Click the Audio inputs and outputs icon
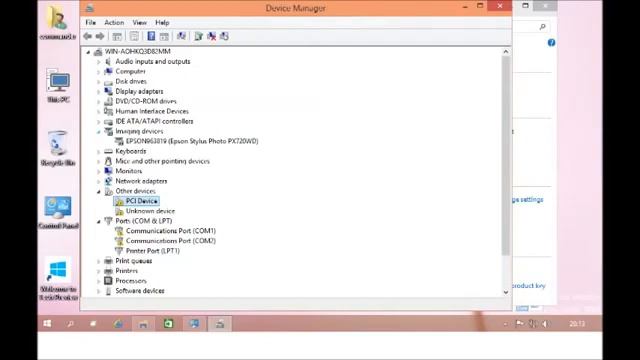This screenshot has width=640, height=360. (108, 61)
